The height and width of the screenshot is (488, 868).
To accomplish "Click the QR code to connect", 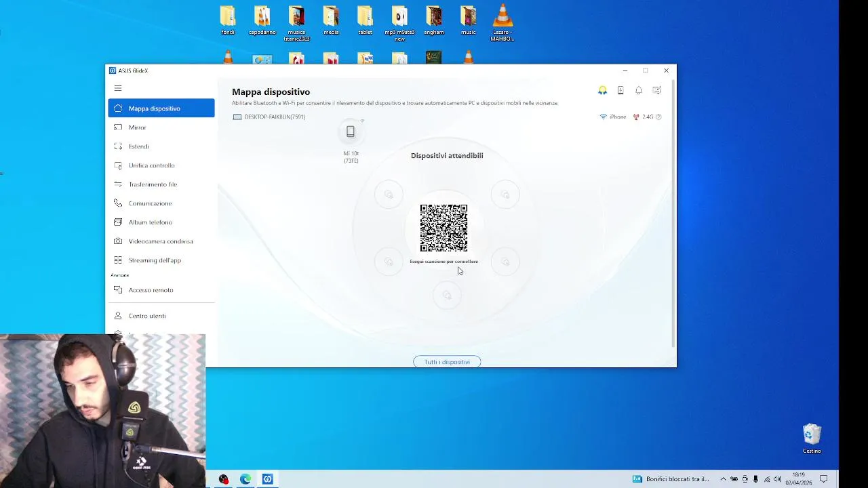I will coord(443,228).
